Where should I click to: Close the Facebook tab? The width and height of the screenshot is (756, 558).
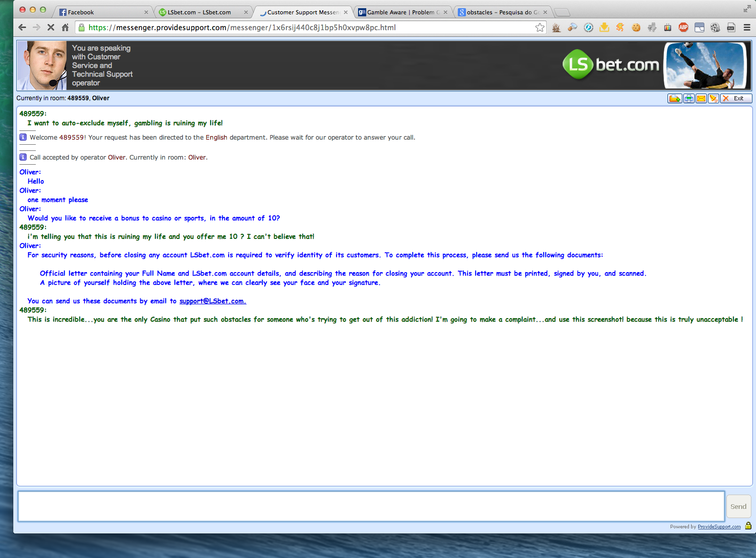pyautogui.click(x=146, y=12)
